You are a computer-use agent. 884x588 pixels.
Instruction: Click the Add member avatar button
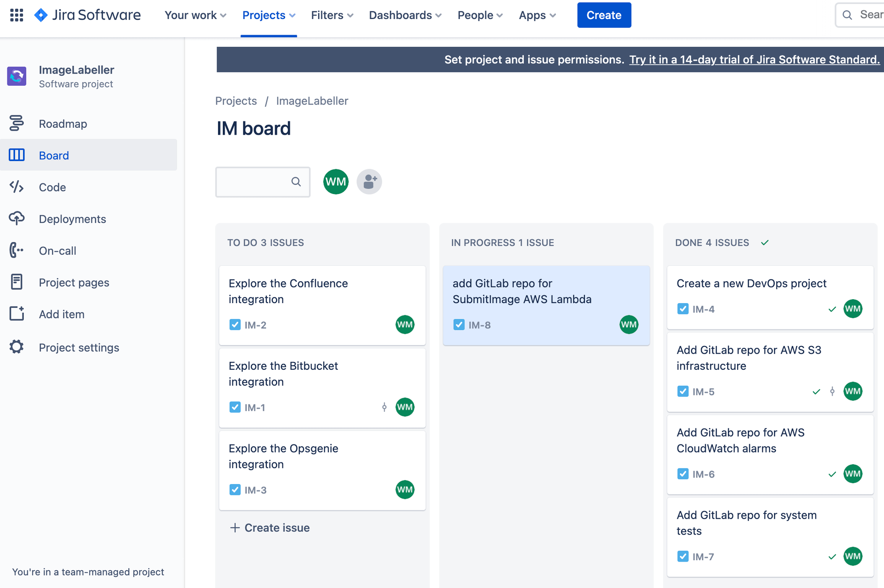tap(368, 182)
